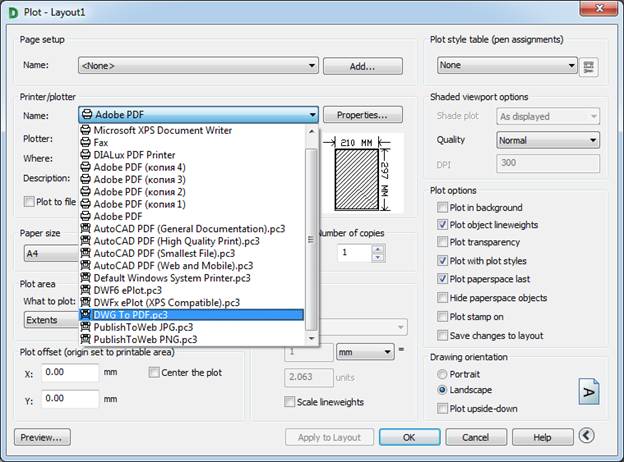
Task: Open the Extents what-to-plot dropdown
Action: tap(51, 320)
